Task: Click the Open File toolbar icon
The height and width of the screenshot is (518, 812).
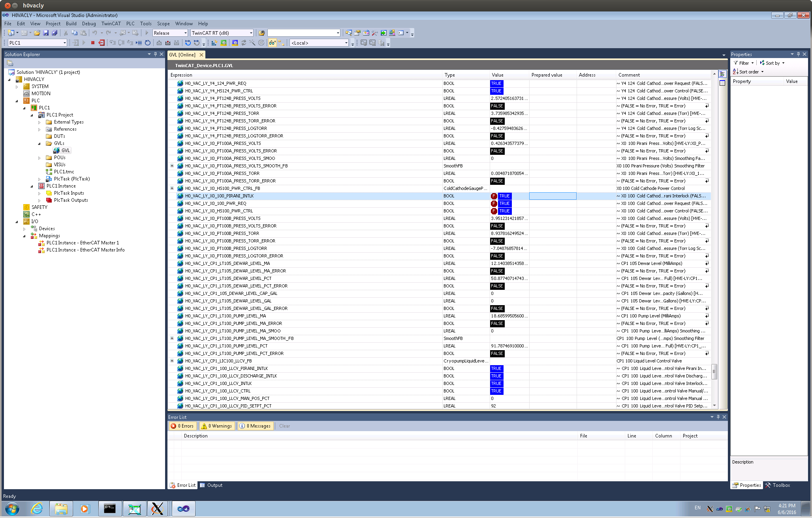Action: click(x=37, y=33)
